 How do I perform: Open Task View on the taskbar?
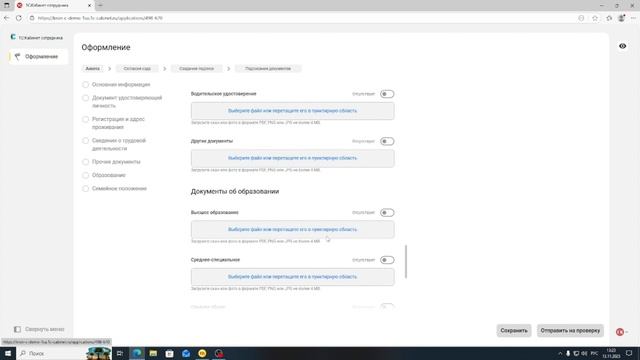tap(120, 353)
